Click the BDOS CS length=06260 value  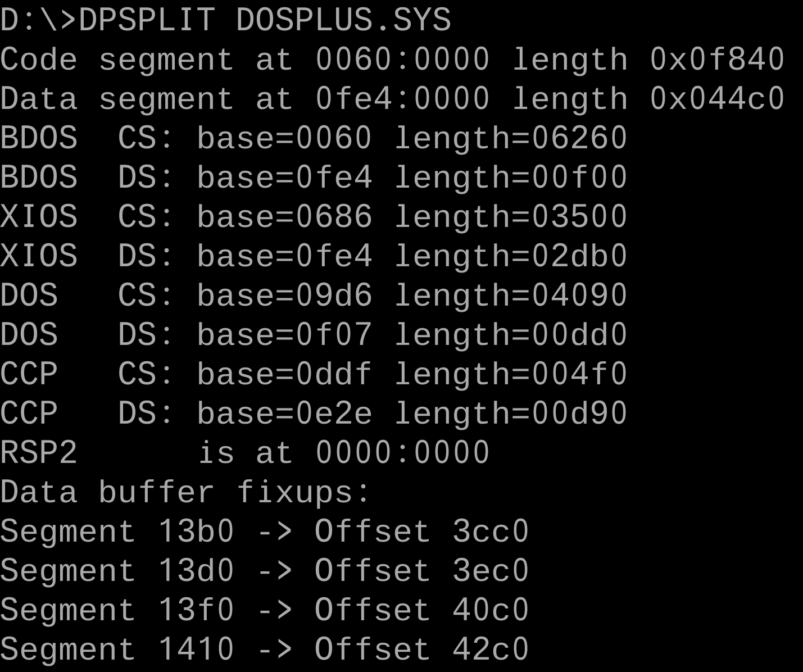click(511, 139)
